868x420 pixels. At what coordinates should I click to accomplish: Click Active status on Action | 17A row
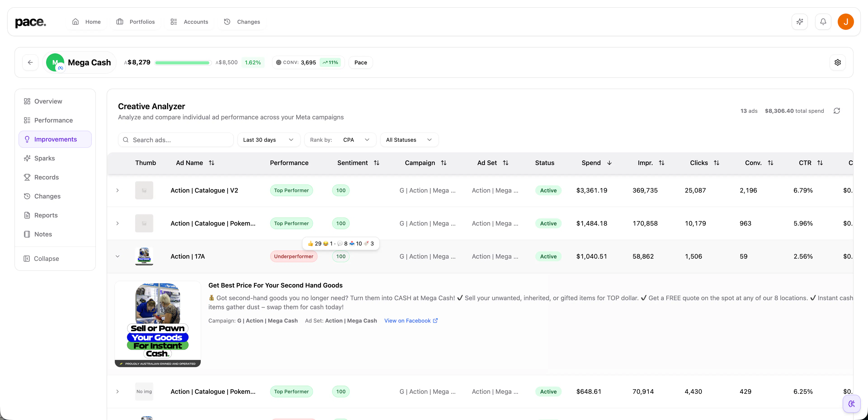point(548,257)
